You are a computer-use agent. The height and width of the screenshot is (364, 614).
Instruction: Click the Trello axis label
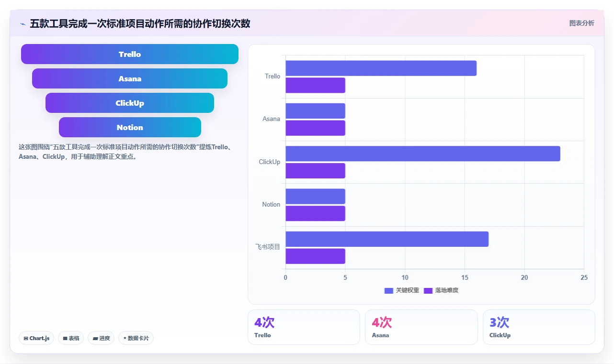273,77
